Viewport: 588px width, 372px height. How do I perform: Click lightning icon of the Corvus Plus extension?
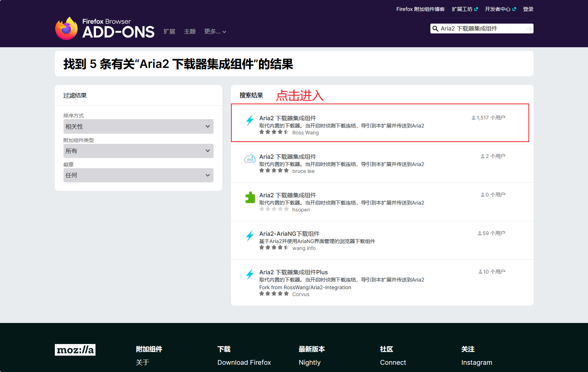pos(250,274)
